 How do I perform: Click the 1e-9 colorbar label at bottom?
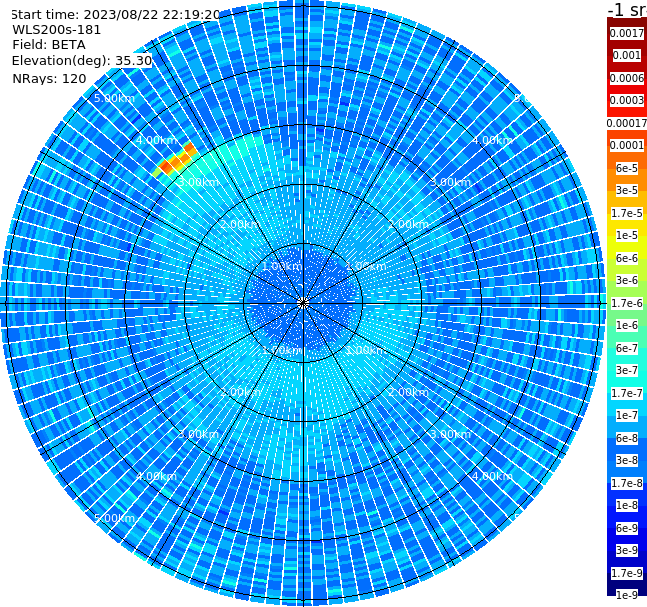click(x=627, y=595)
